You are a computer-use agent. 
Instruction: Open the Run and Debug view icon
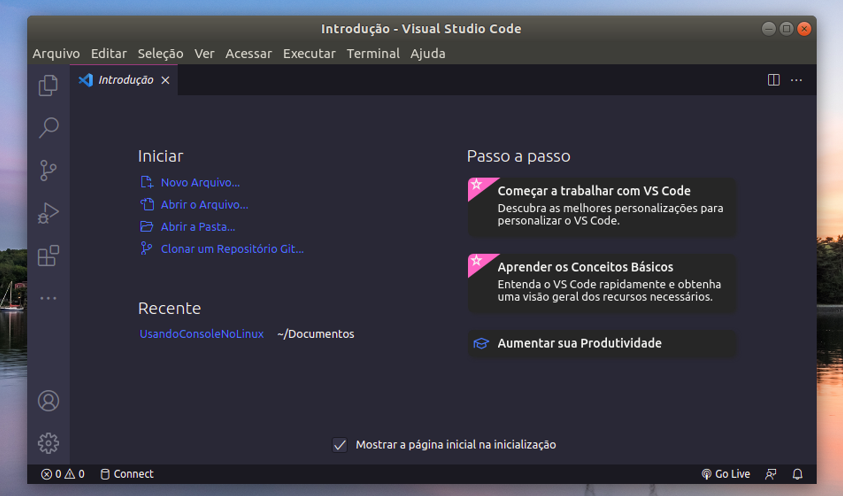click(48, 213)
